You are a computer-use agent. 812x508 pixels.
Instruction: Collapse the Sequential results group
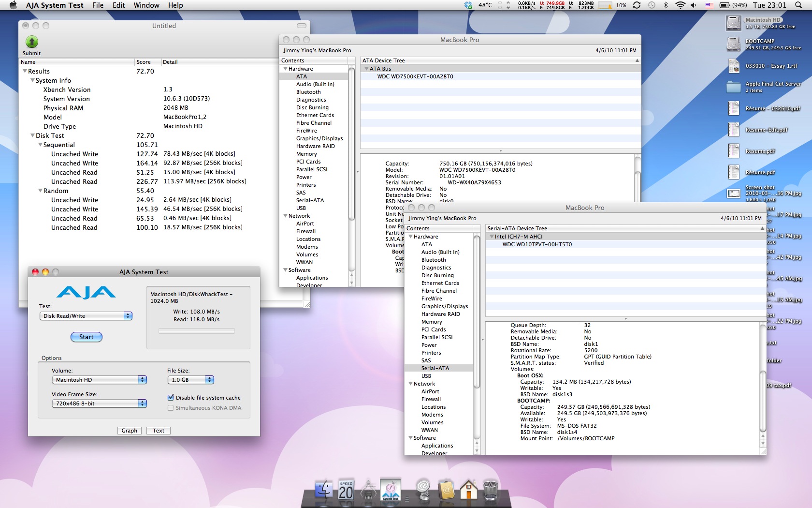coord(40,145)
